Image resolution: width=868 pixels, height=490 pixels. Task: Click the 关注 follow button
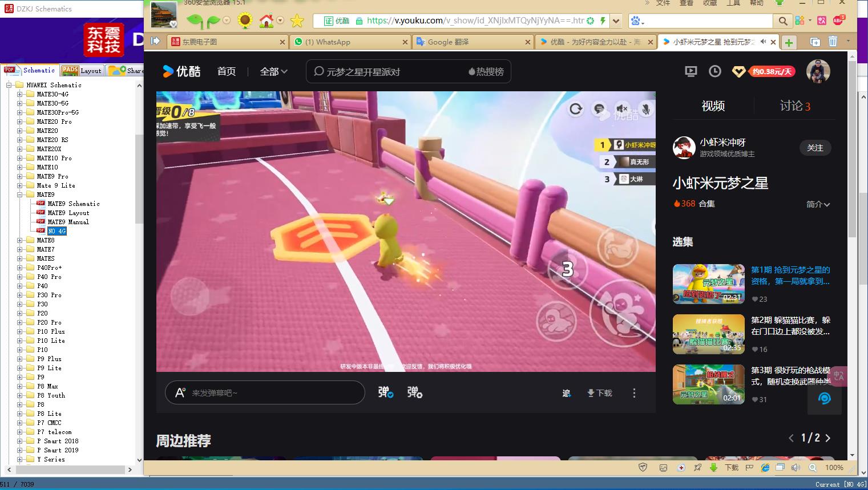point(815,148)
